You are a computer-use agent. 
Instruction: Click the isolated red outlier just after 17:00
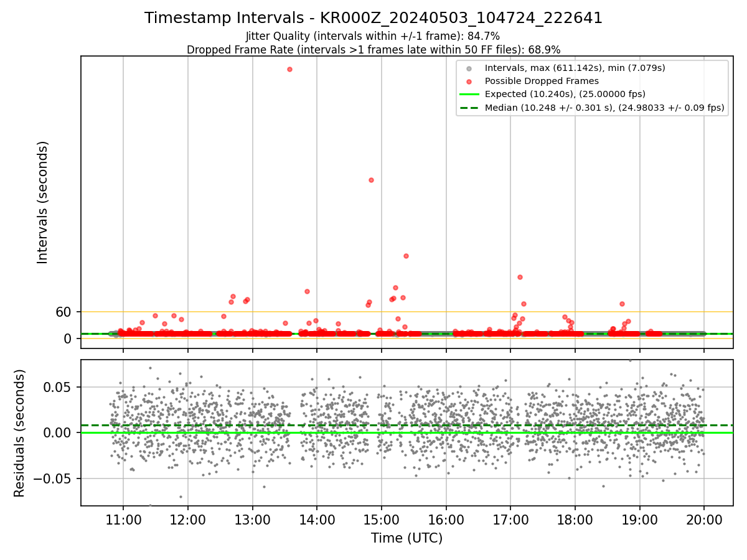(x=520, y=277)
